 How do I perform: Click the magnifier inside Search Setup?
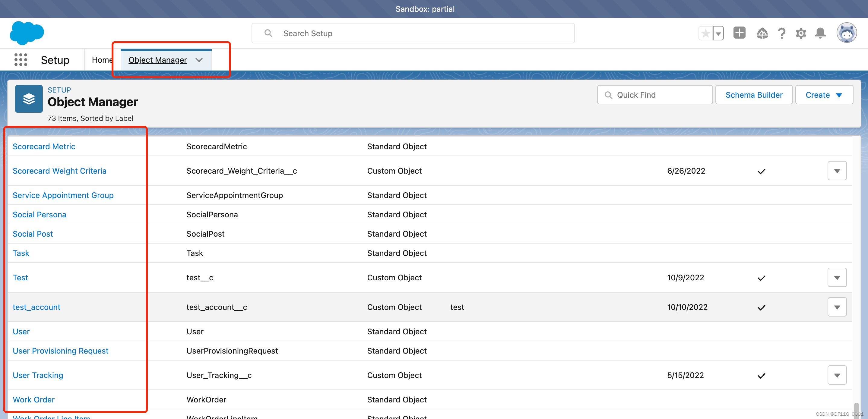point(268,33)
